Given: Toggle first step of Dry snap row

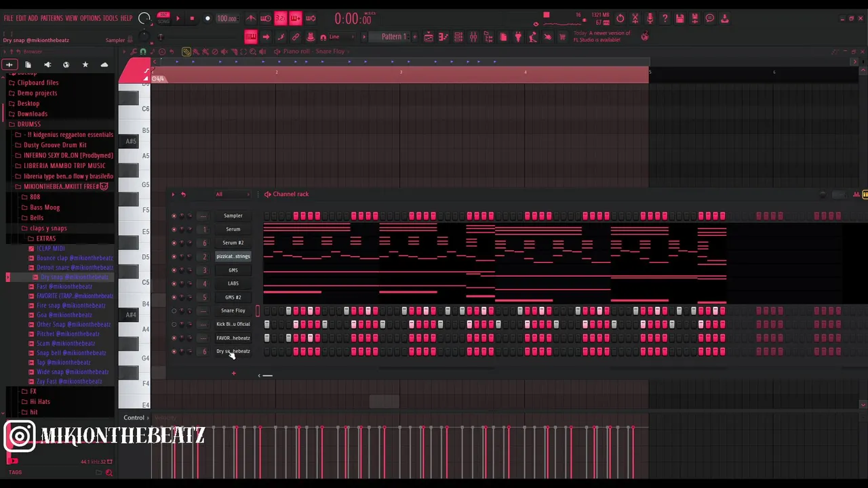Looking at the screenshot, I should click(x=267, y=351).
